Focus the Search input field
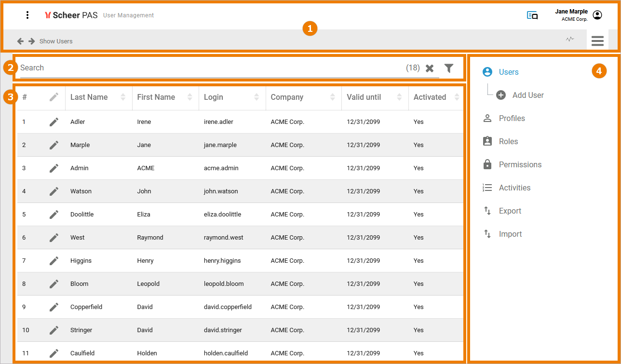This screenshot has width=621, height=364. pyautogui.click(x=207, y=68)
